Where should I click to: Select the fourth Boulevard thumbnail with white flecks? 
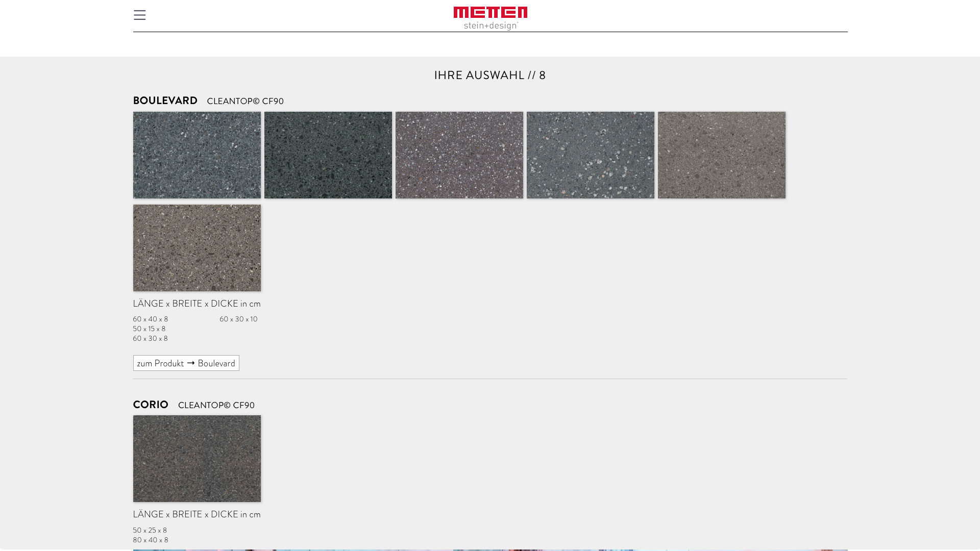point(591,155)
